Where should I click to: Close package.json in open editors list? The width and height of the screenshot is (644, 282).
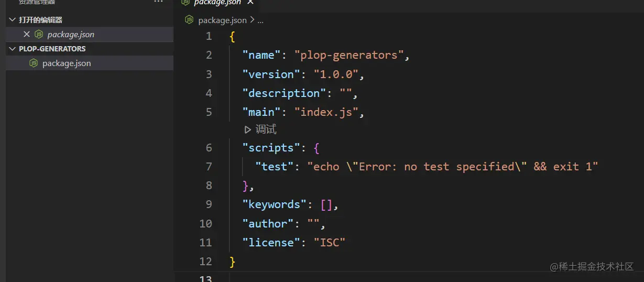click(27, 34)
